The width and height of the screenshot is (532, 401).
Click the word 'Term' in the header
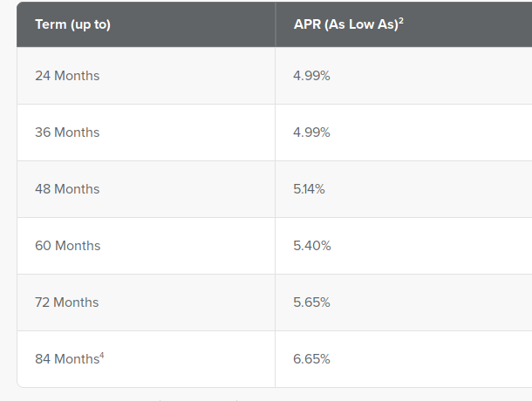tap(51, 24)
